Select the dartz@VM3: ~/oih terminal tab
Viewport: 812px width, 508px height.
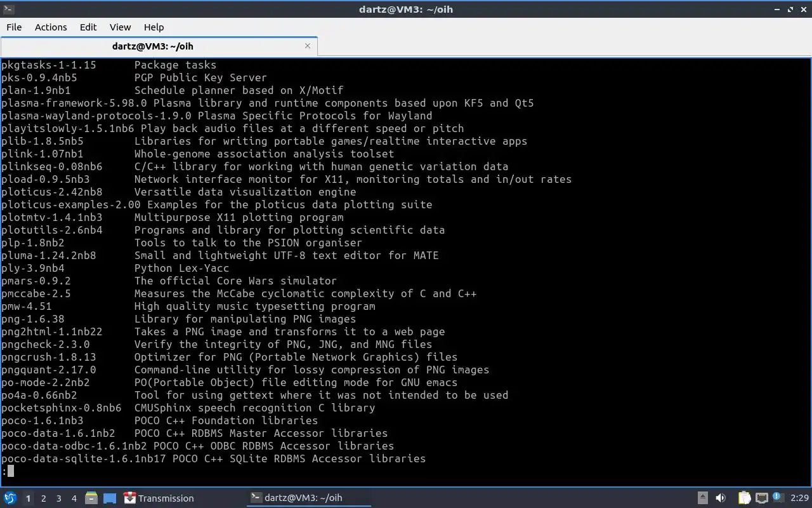tap(153, 46)
